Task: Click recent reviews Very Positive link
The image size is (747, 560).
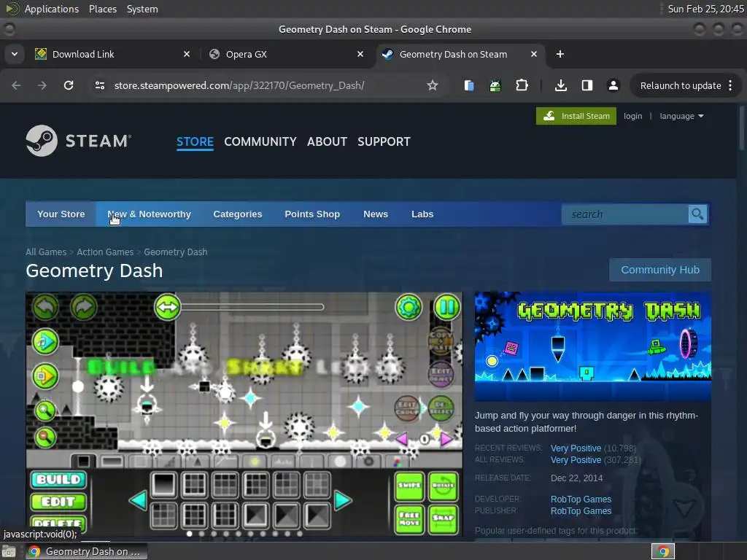Action: pyautogui.click(x=576, y=448)
